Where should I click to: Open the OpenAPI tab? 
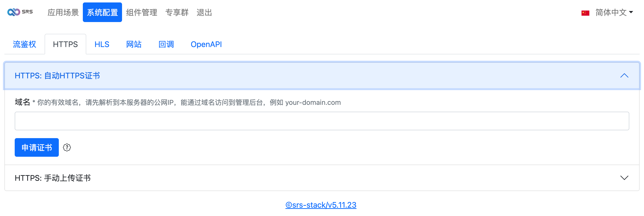pos(206,44)
